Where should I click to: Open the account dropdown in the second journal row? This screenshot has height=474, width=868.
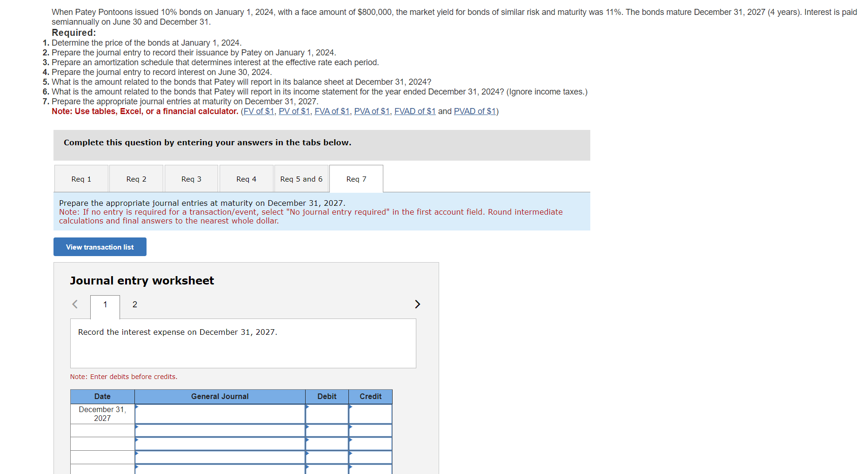point(220,430)
